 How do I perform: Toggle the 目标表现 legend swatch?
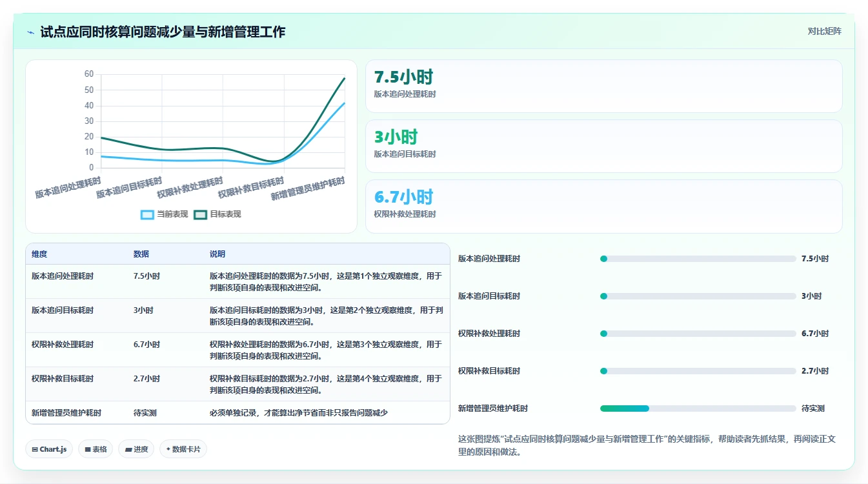coord(200,214)
